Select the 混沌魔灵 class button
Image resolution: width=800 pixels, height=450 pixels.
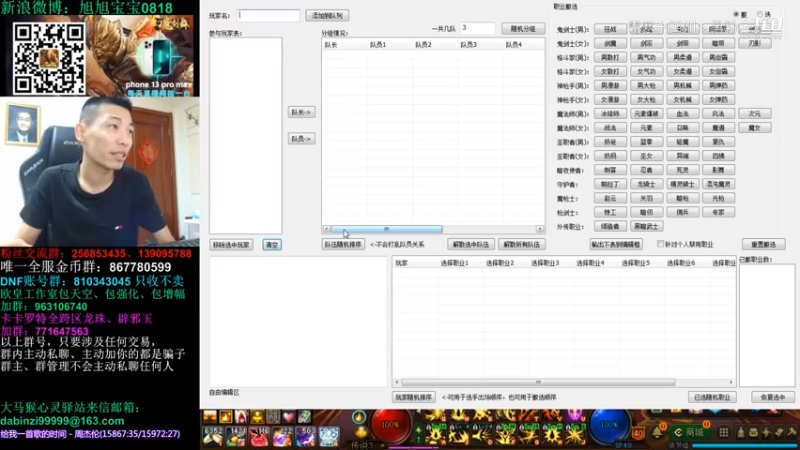718,184
